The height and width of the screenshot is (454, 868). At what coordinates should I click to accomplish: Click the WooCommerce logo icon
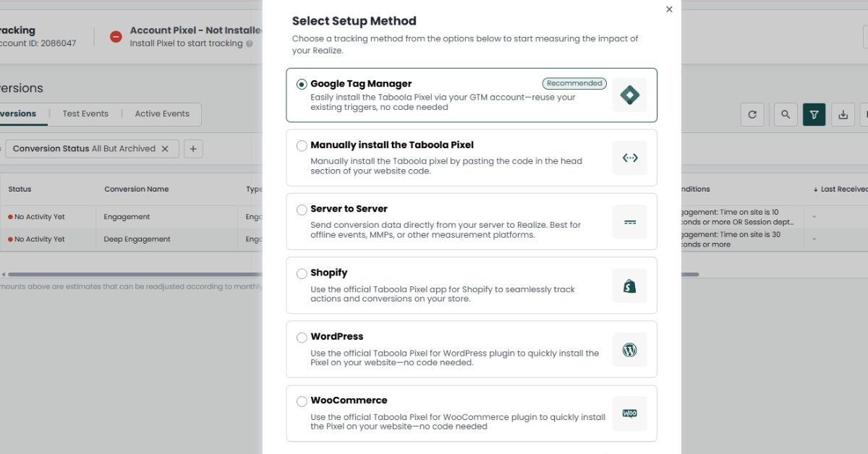629,414
